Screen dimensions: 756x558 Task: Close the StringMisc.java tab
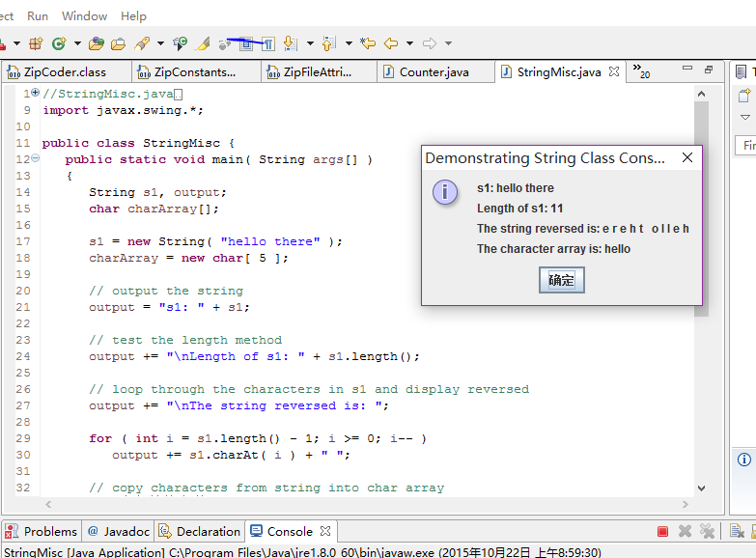(x=614, y=71)
